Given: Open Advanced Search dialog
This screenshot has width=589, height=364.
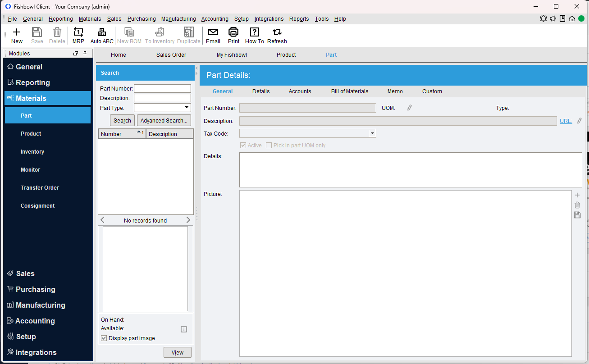Looking at the screenshot, I should pyautogui.click(x=164, y=120).
